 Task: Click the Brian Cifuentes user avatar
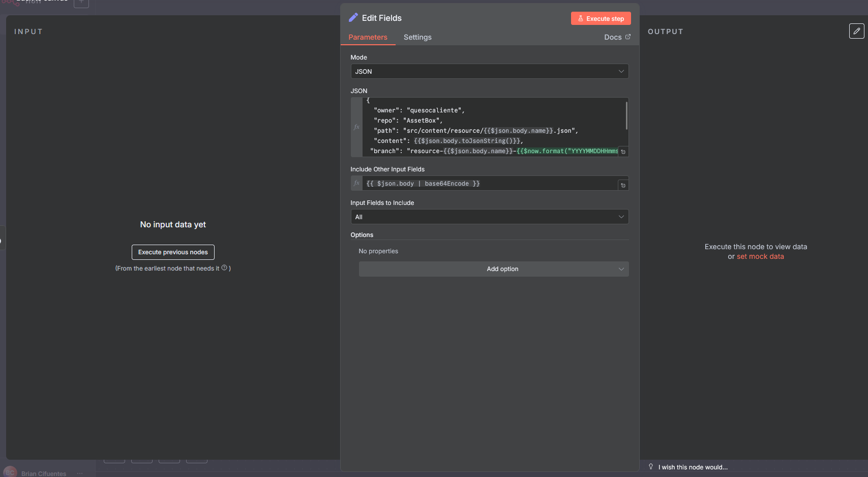click(10, 472)
